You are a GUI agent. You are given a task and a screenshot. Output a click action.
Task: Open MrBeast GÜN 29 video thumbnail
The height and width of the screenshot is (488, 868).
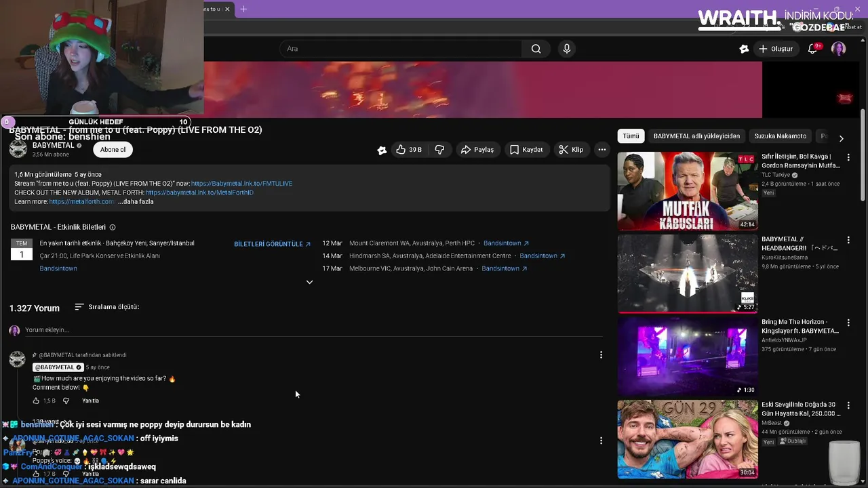[x=688, y=439]
